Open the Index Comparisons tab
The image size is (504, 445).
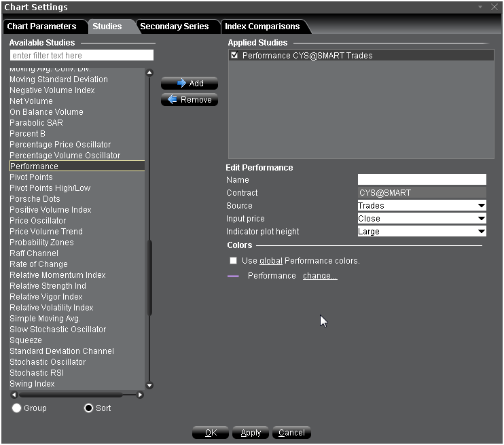(x=262, y=26)
